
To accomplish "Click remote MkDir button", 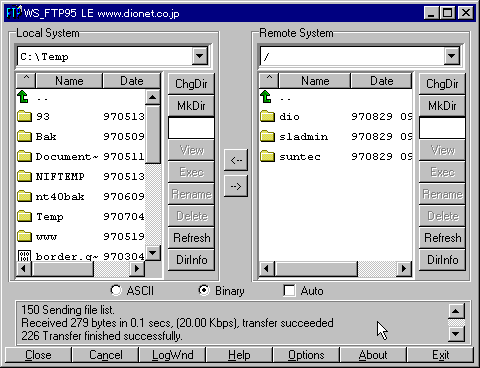I will click(x=442, y=106).
